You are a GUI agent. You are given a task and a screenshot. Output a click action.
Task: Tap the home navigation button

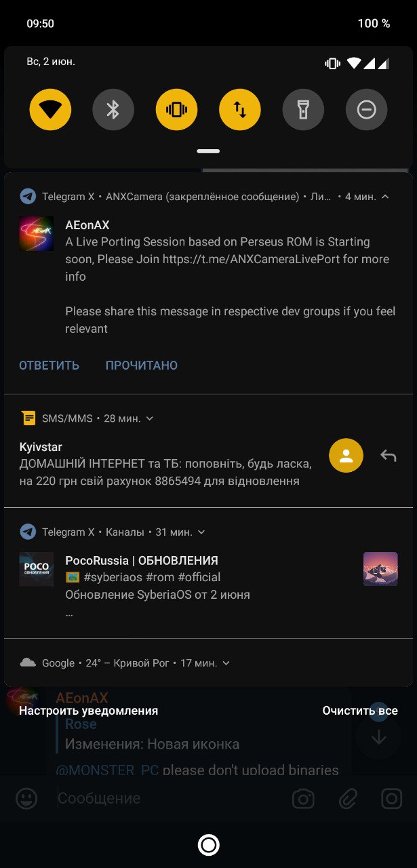[x=208, y=845]
